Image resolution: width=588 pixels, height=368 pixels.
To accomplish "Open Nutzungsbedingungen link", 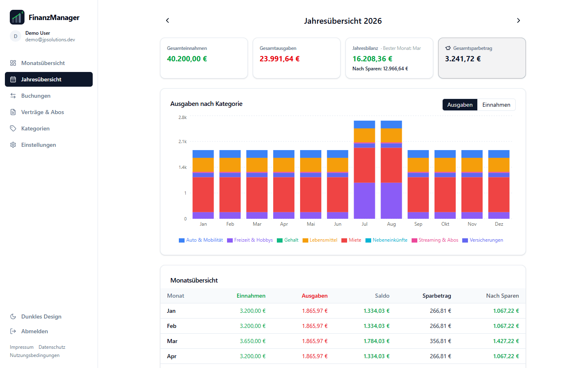I will coord(35,355).
